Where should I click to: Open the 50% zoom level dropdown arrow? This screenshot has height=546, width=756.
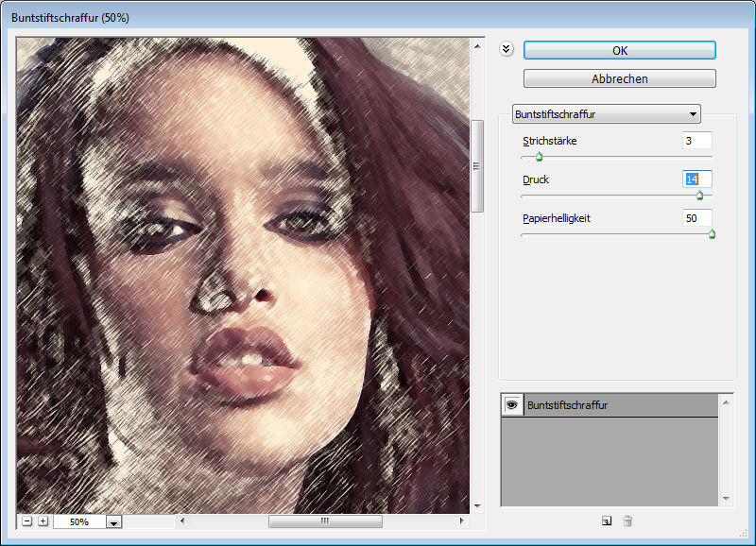[x=113, y=521]
